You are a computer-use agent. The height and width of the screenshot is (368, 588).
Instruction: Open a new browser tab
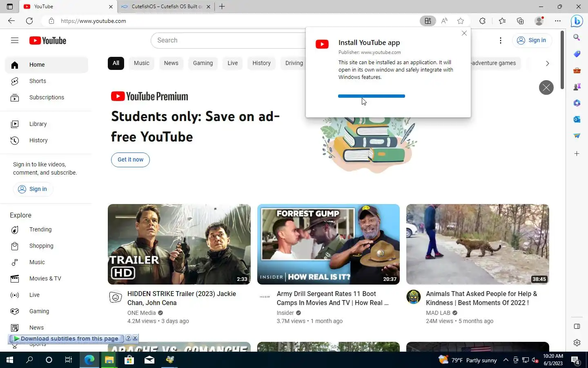[222, 7]
